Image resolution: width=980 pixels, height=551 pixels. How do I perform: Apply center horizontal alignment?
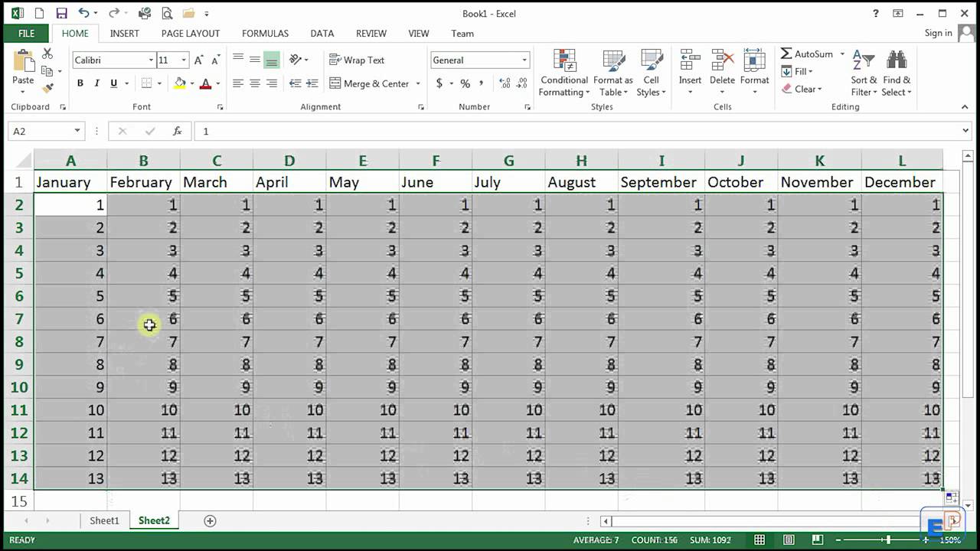tap(255, 83)
